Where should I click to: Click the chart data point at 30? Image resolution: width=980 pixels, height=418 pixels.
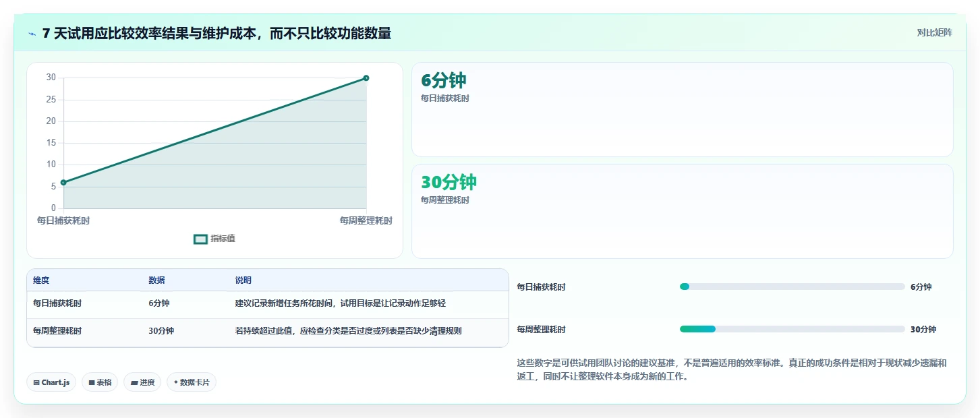pos(366,78)
